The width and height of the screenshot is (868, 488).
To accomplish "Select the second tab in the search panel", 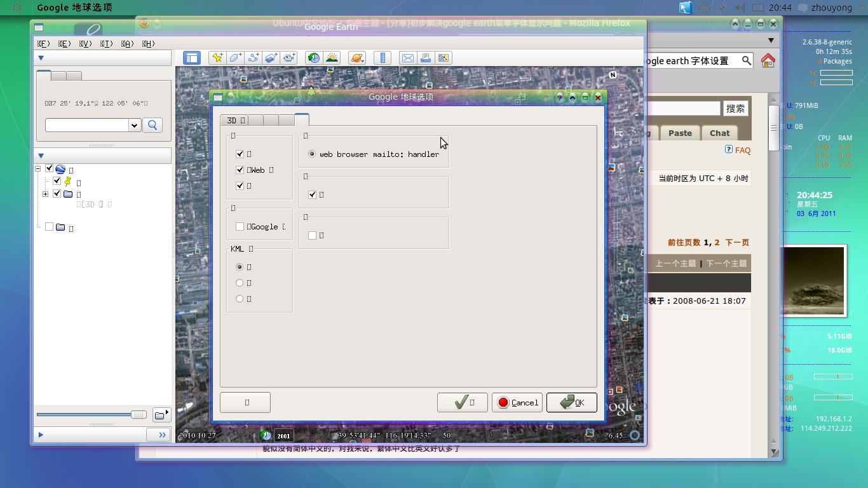I will click(58, 76).
